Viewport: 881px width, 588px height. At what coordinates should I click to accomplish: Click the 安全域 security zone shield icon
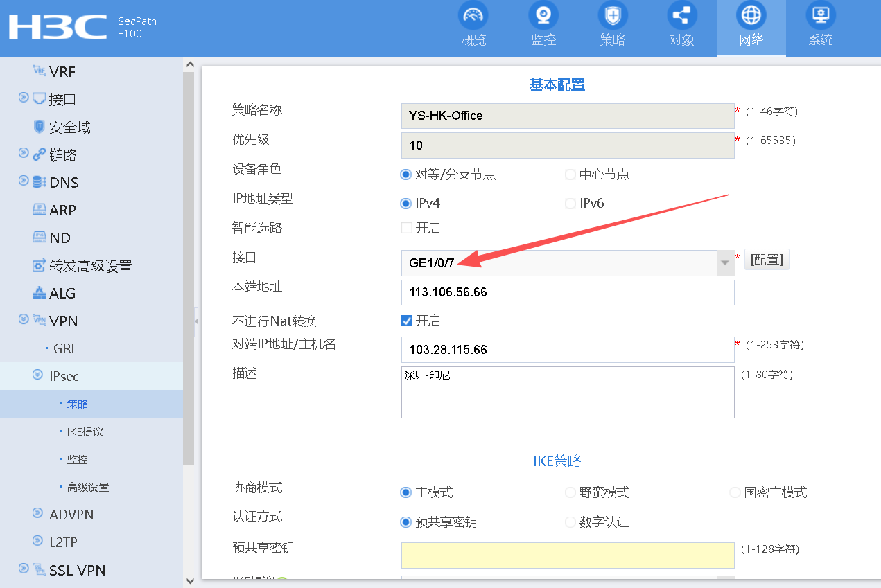[39, 126]
